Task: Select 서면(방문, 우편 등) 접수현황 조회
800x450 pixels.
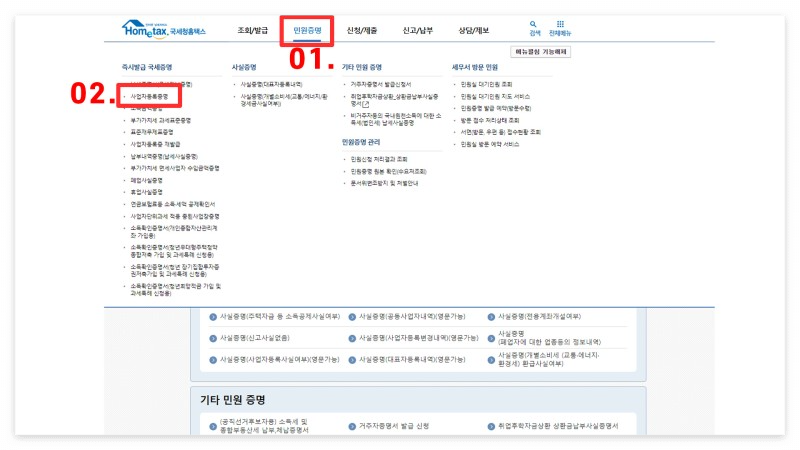Action: [x=500, y=132]
